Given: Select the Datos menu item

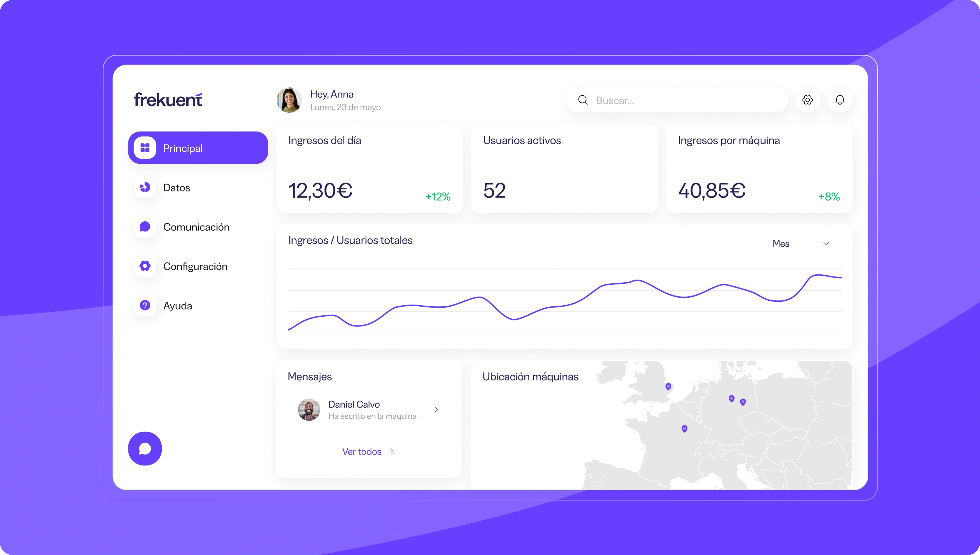Looking at the screenshot, I should 177,188.
